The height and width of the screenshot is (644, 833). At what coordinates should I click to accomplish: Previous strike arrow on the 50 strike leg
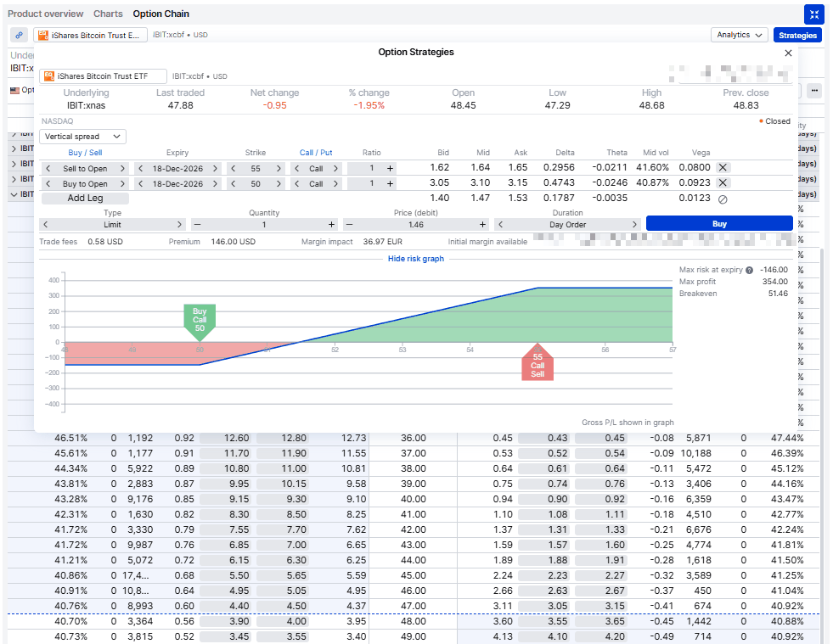pos(234,183)
